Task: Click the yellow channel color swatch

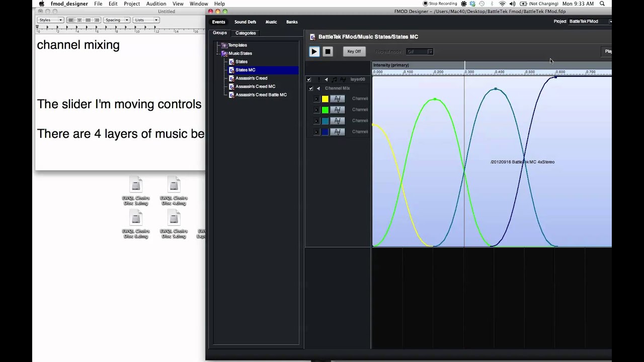Action: click(325, 99)
